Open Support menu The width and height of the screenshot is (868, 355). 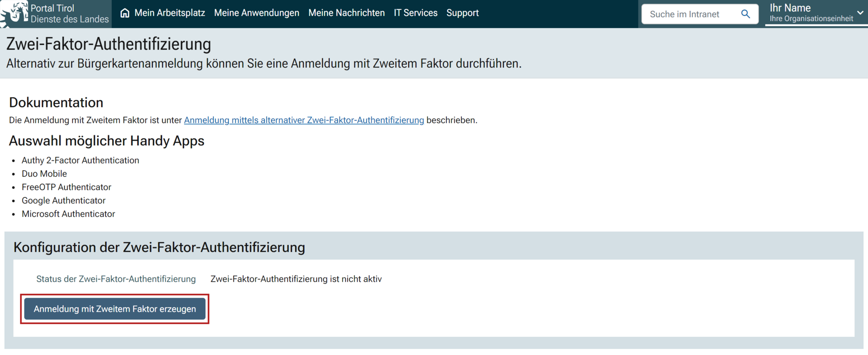pyautogui.click(x=462, y=13)
